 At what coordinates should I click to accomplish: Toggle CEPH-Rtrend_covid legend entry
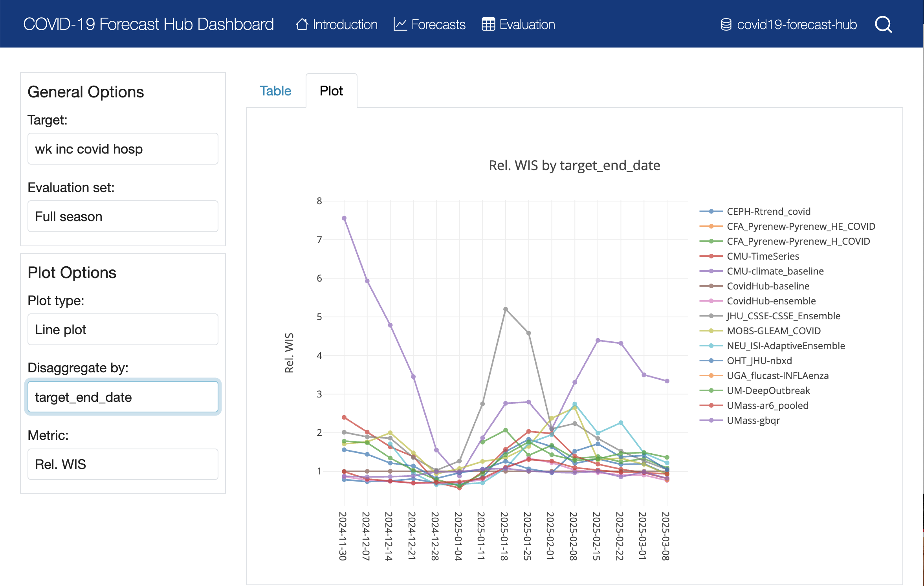[x=755, y=211]
